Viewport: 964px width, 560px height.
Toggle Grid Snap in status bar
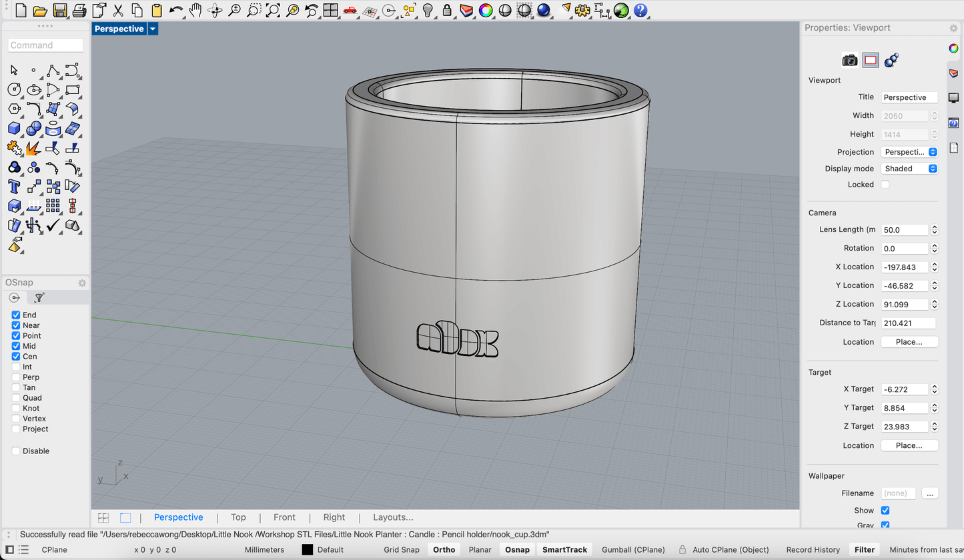click(x=402, y=550)
